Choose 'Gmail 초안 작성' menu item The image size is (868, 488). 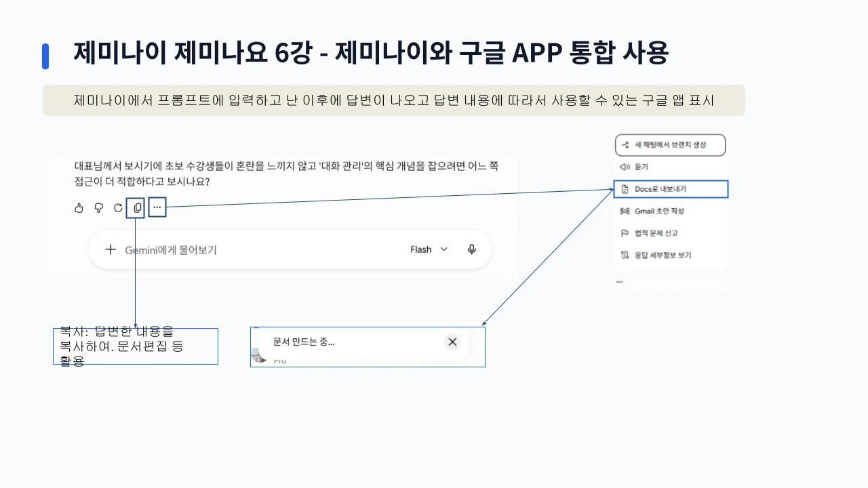(x=670, y=211)
